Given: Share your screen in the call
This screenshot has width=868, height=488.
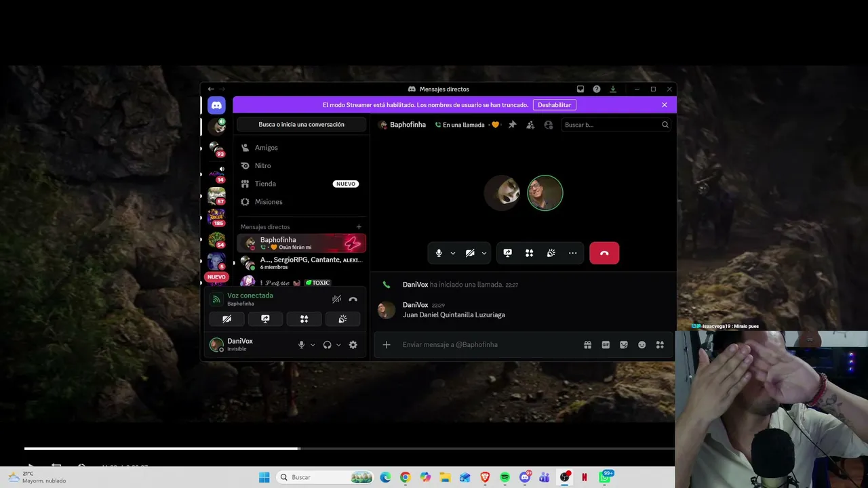Looking at the screenshot, I should click(507, 253).
